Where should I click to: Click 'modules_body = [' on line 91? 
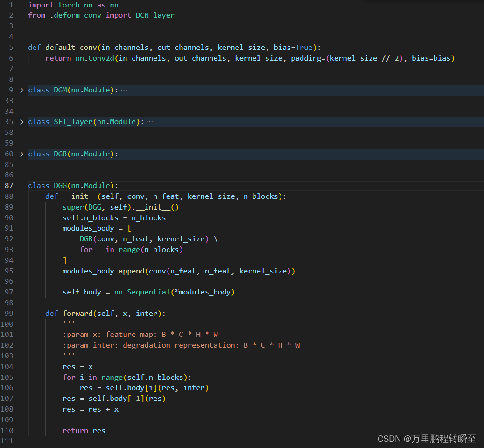97,228
